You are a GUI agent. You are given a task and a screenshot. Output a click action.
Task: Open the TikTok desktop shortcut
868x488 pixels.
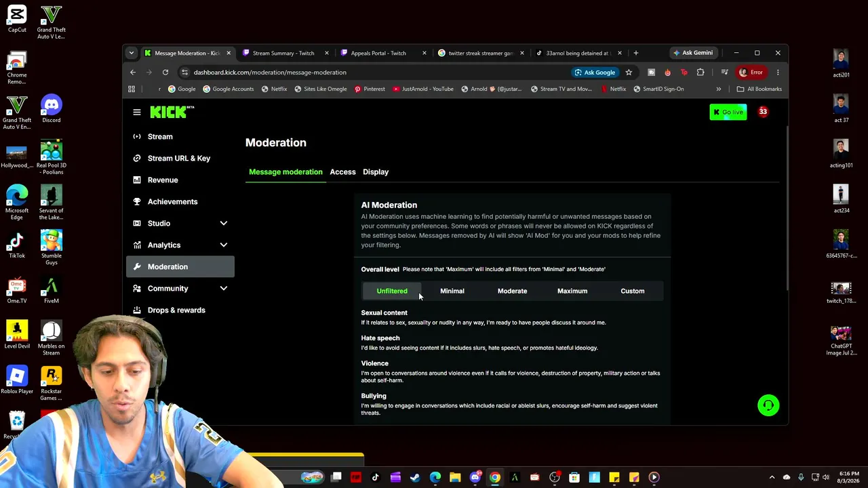(x=17, y=245)
